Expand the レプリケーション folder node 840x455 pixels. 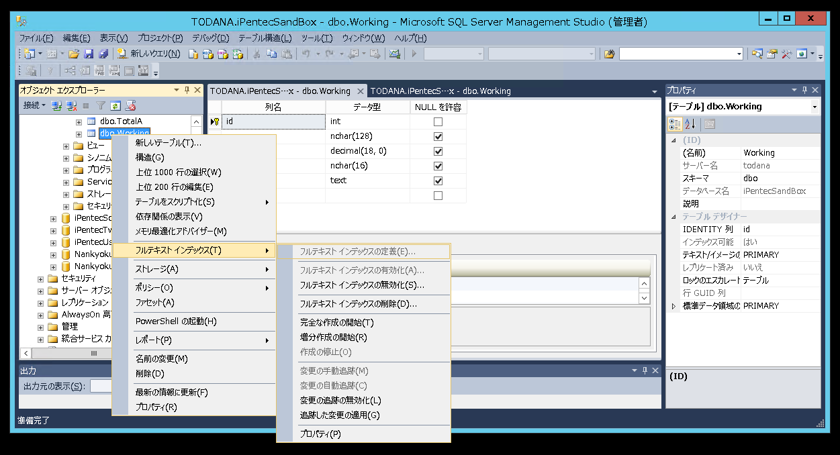[40, 303]
